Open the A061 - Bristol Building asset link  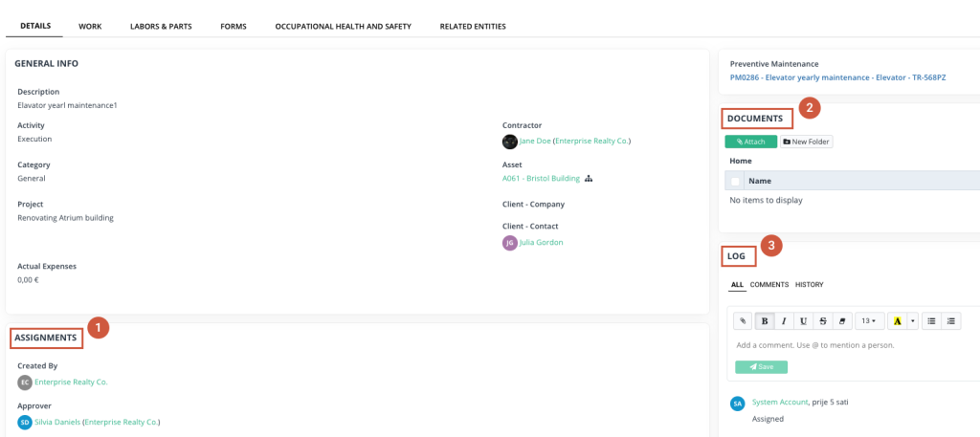541,178
